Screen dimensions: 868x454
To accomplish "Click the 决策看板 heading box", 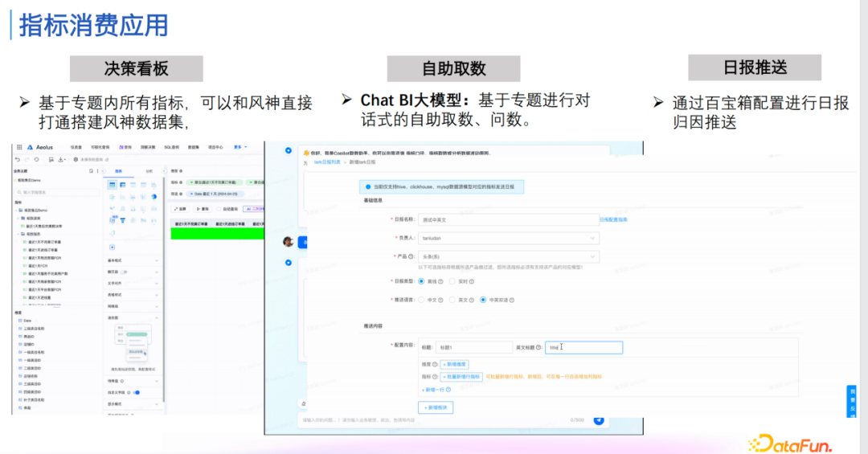I will [x=136, y=68].
